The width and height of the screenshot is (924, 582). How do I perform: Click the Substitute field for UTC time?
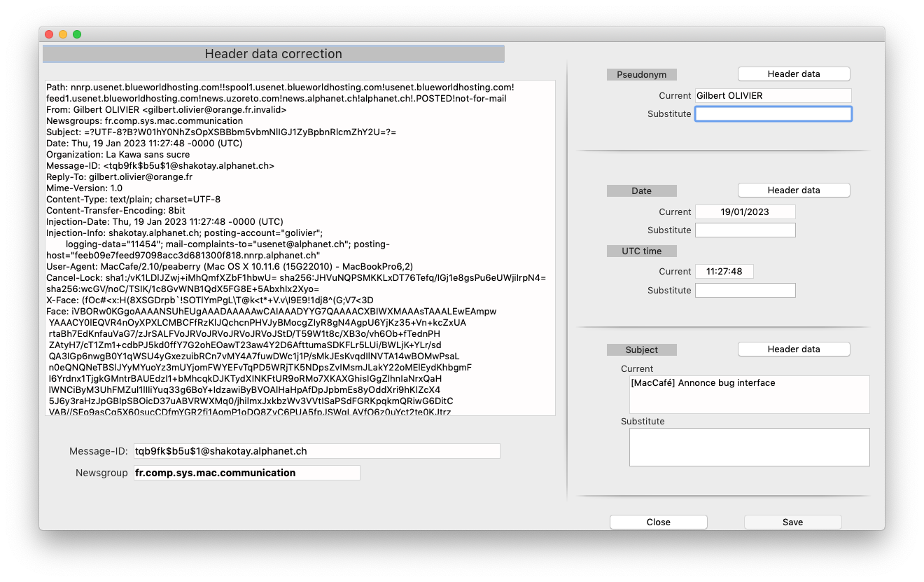[x=745, y=290]
